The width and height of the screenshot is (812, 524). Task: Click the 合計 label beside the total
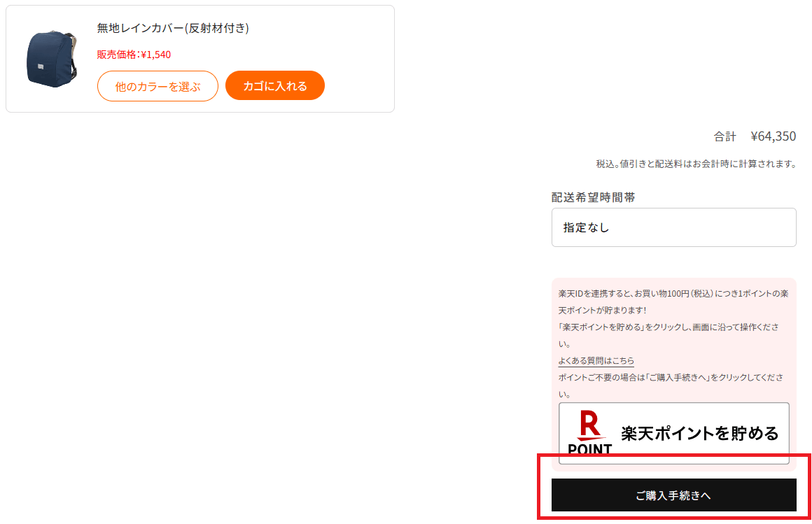pyautogui.click(x=724, y=136)
